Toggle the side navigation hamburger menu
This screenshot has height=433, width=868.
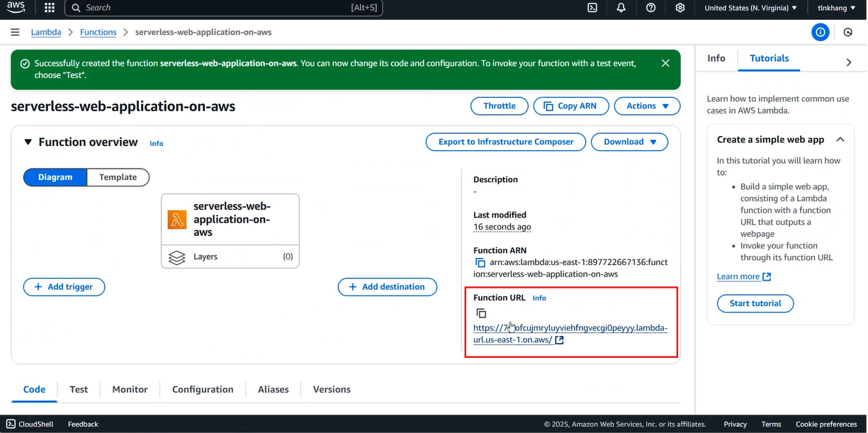tap(15, 33)
